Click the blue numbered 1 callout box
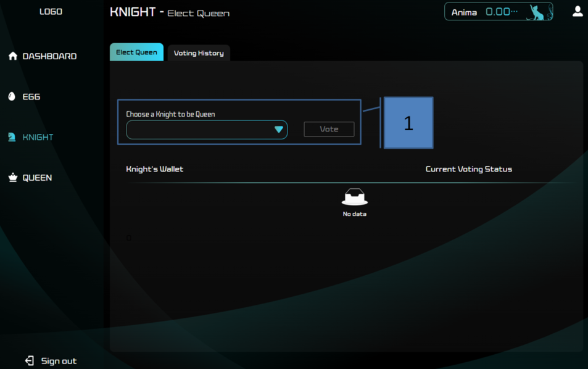This screenshot has width=588, height=369. click(x=408, y=123)
